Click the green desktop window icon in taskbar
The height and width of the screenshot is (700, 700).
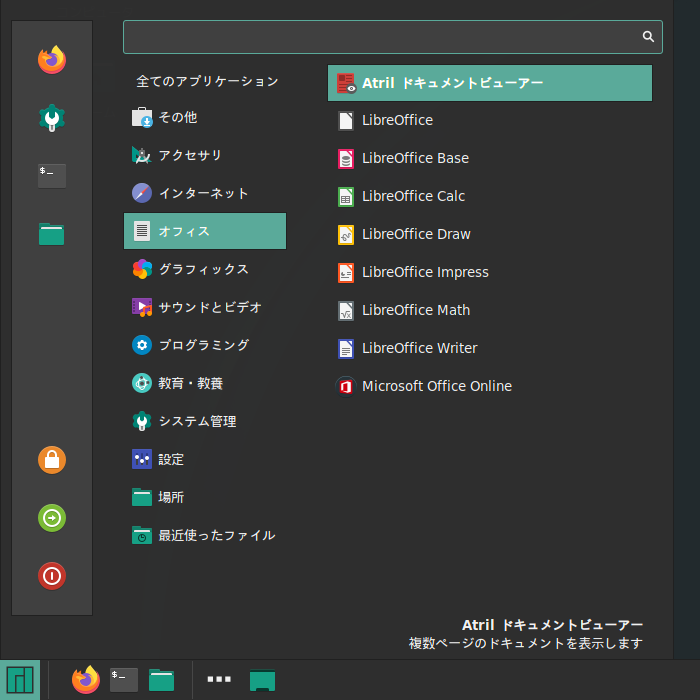click(x=262, y=680)
